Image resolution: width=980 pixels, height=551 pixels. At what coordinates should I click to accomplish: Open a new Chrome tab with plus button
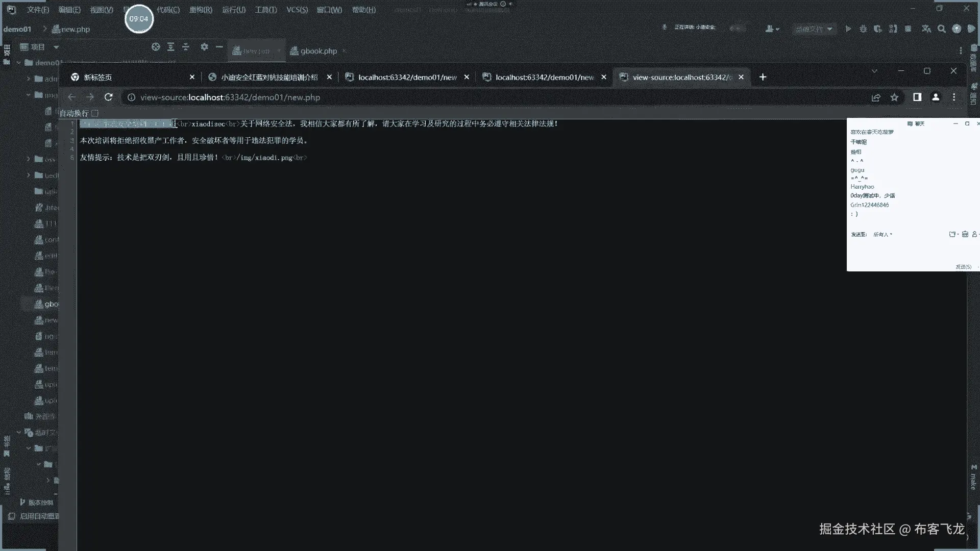[763, 77]
